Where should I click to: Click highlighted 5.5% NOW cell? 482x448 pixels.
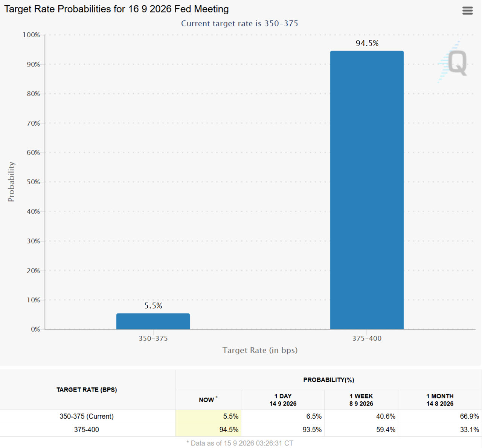pyautogui.click(x=208, y=416)
